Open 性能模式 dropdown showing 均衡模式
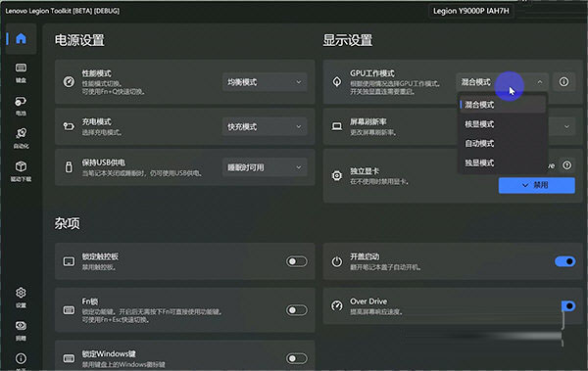588x371 pixels. tap(265, 82)
